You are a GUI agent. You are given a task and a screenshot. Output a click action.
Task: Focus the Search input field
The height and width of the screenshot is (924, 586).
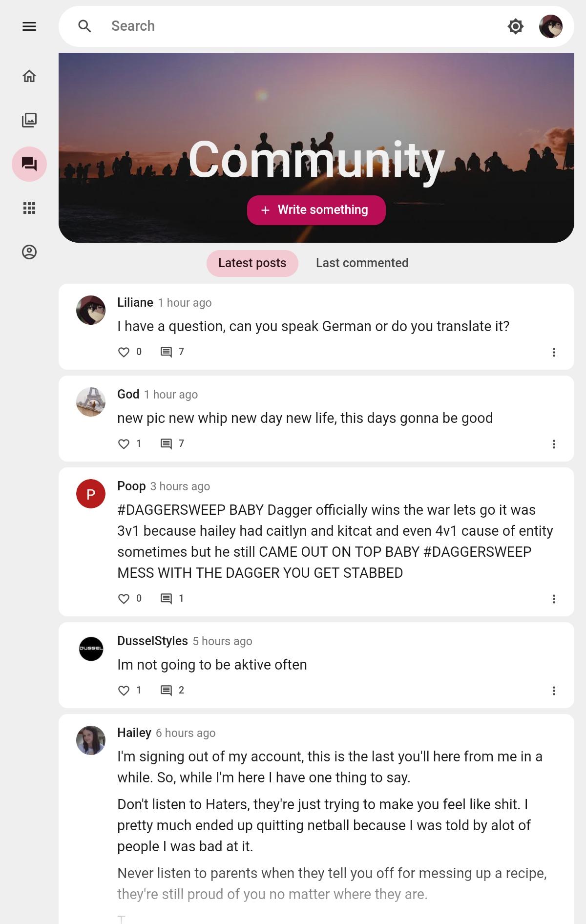coord(303,26)
